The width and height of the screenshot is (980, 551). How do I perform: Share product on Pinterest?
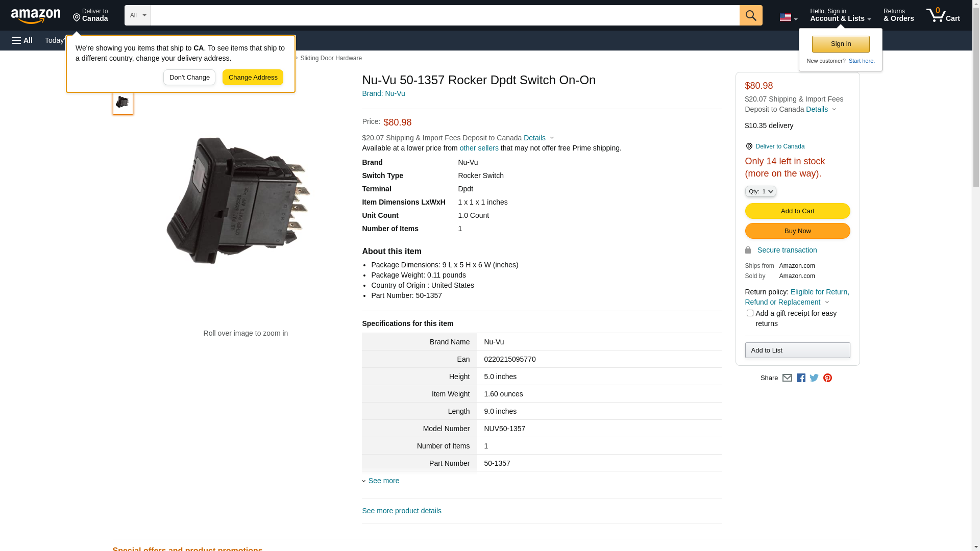[x=827, y=378]
